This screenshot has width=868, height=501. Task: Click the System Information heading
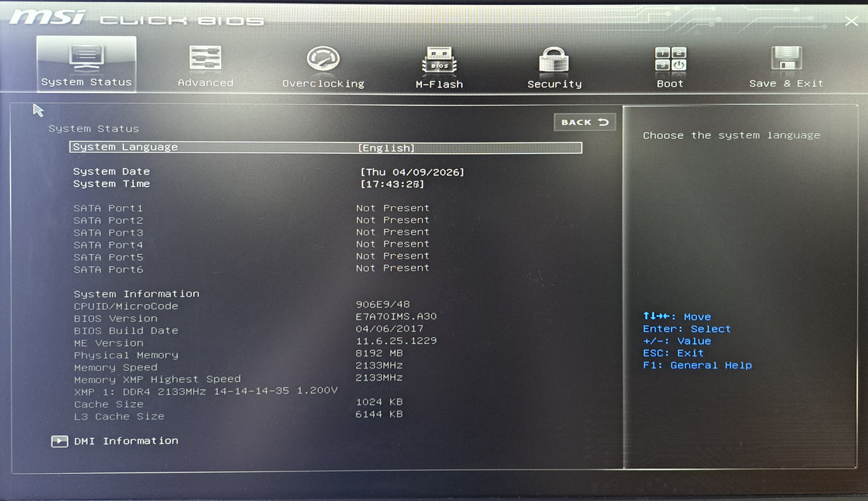[x=137, y=294]
